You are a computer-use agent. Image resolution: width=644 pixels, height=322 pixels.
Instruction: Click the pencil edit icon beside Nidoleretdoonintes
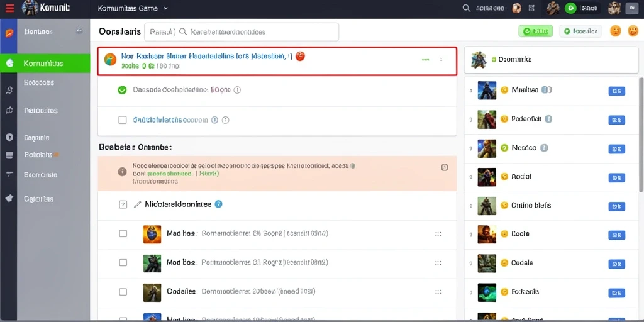coord(138,204)
